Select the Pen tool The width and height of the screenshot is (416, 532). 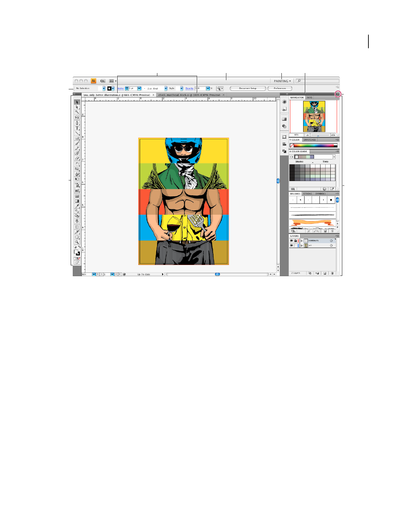pos(77,123)
